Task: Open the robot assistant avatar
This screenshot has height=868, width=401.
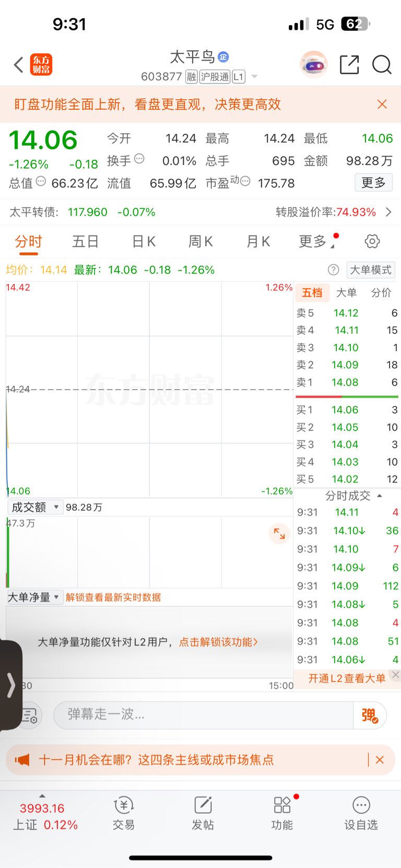Action: tap(314, 65)
